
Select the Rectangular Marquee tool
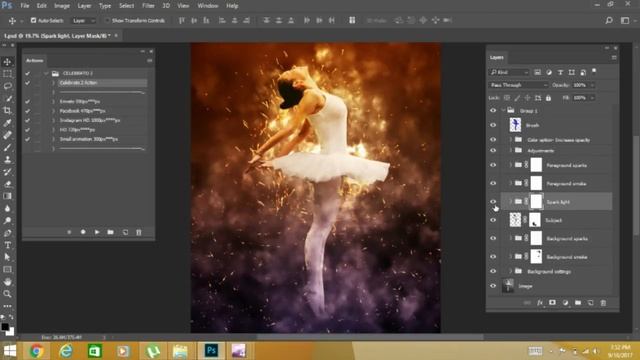tap(7, 74)
